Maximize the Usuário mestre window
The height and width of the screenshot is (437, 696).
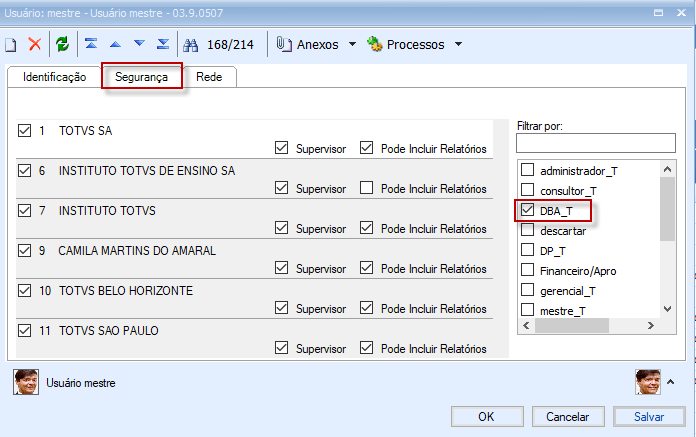(659, 13)
